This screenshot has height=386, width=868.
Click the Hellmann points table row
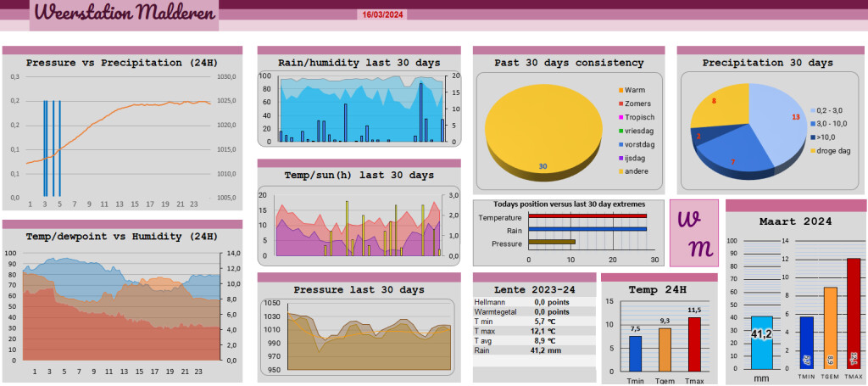(534, 302)
